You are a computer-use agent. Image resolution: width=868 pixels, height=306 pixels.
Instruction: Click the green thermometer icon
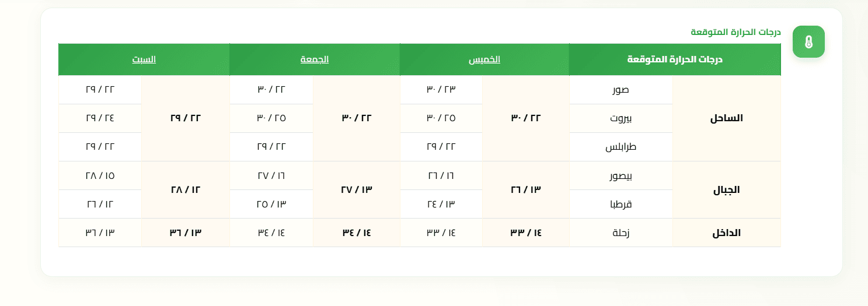(808, 42)
